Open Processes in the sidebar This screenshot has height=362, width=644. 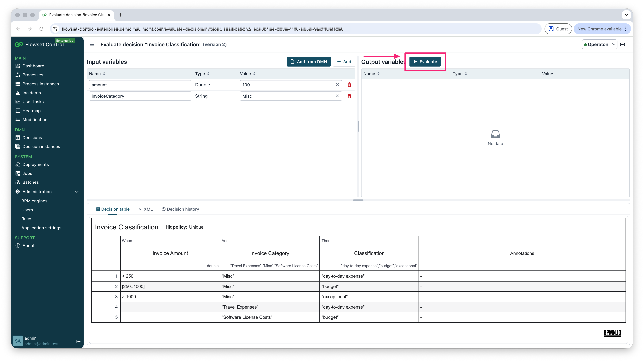pos(33,75)
